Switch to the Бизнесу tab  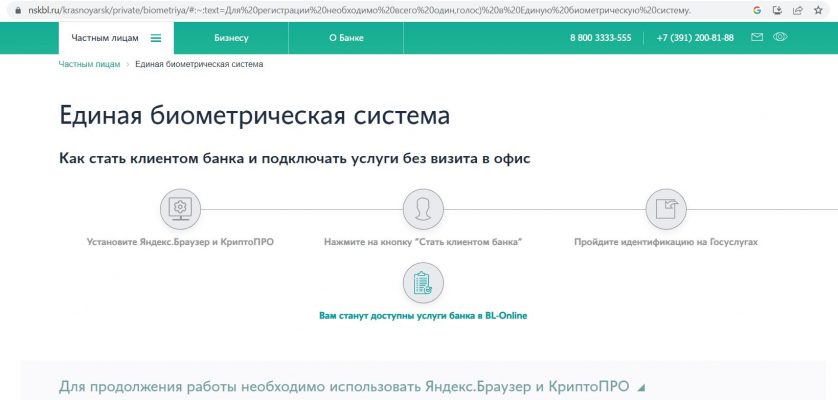point(231,38)
